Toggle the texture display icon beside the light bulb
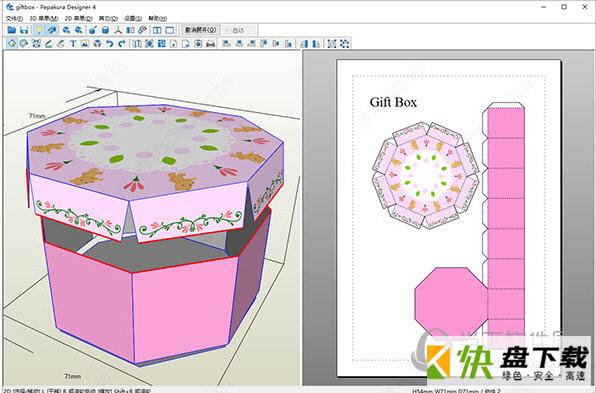The height and width of the screenshot is (393, 596). tap(52, 30)
